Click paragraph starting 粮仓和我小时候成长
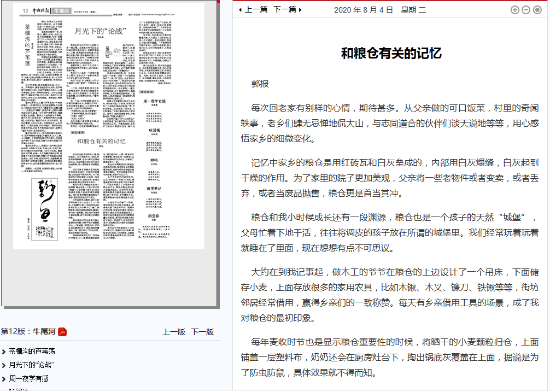 click(x=390, y=233)
